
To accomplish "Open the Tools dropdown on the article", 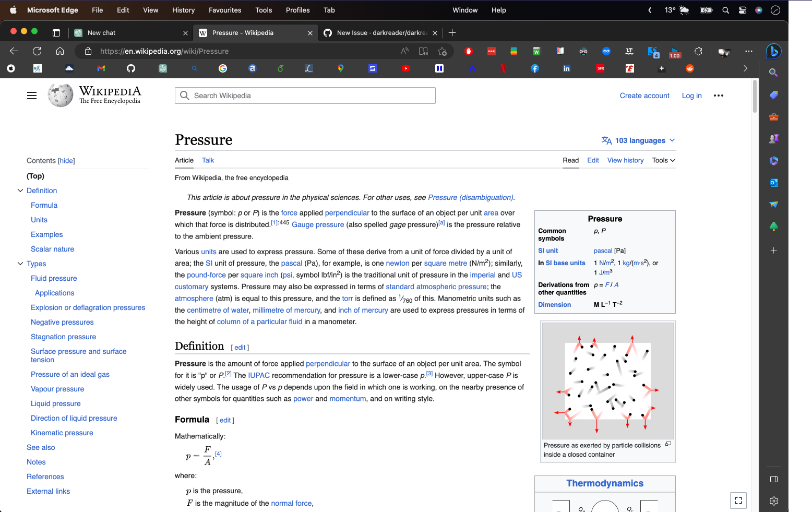I will coord(663,160).
